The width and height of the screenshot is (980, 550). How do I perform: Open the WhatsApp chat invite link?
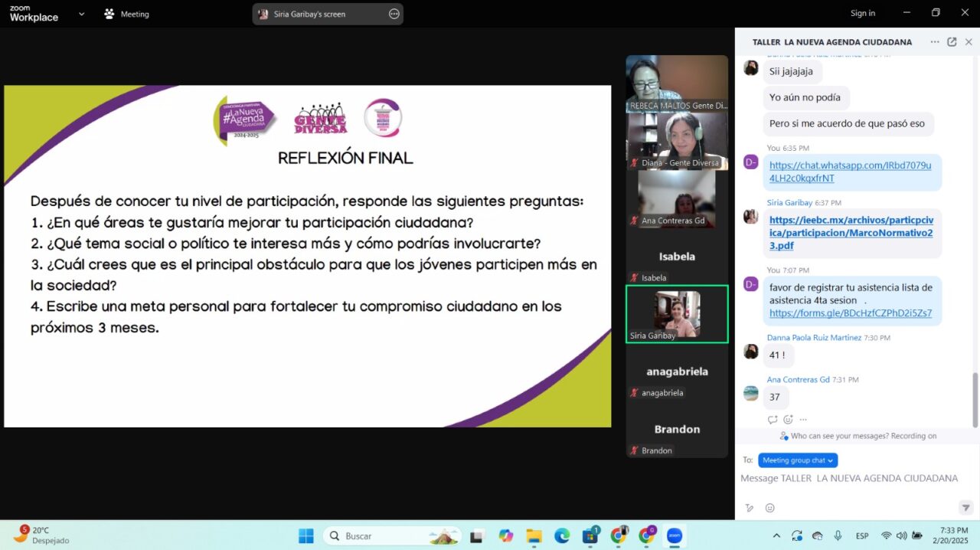coord(850,172)
